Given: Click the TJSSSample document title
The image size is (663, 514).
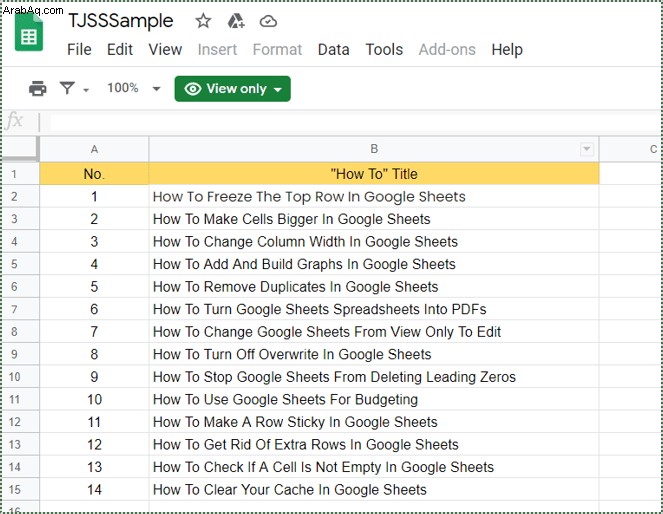Looking at the screenshot, I should point(121,21).
